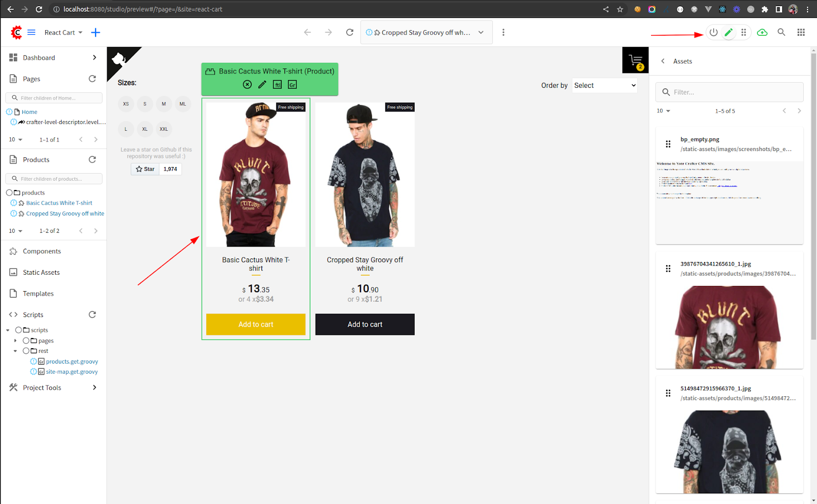Click the yellow Add to cart button

(256, 324)
